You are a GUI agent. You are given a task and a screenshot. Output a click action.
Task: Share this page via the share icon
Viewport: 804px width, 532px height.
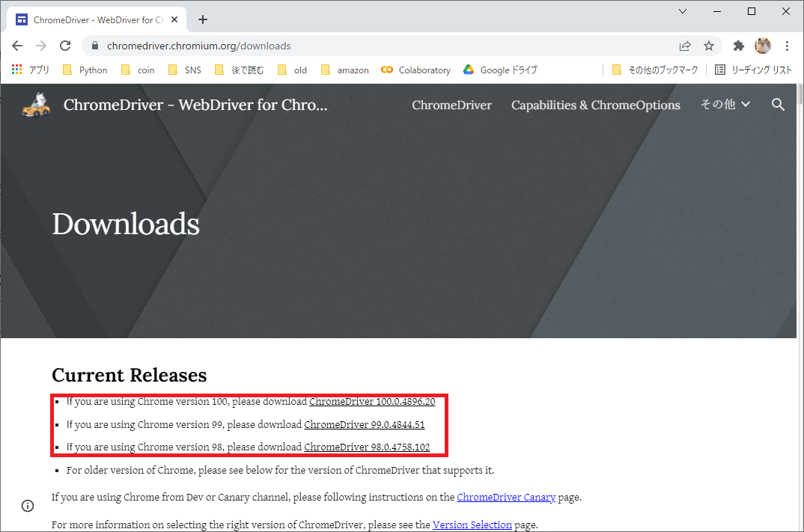point(685,46)
